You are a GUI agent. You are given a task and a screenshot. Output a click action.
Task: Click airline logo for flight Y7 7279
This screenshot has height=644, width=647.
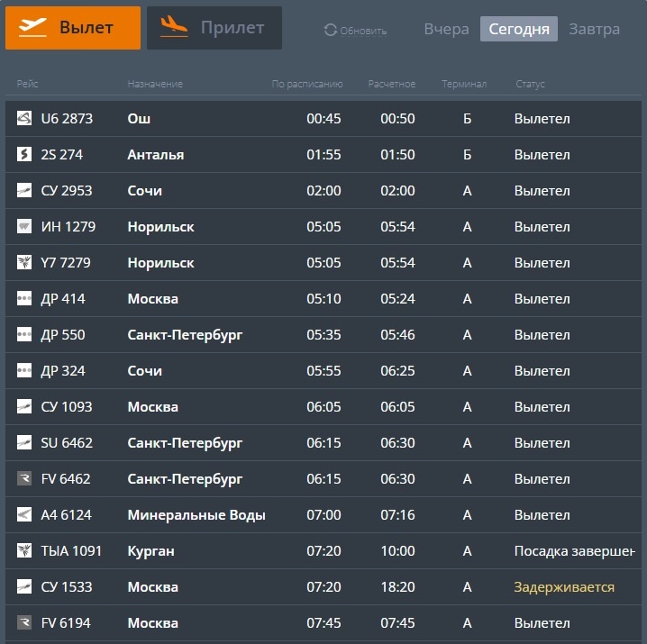[x=24, y=262]
